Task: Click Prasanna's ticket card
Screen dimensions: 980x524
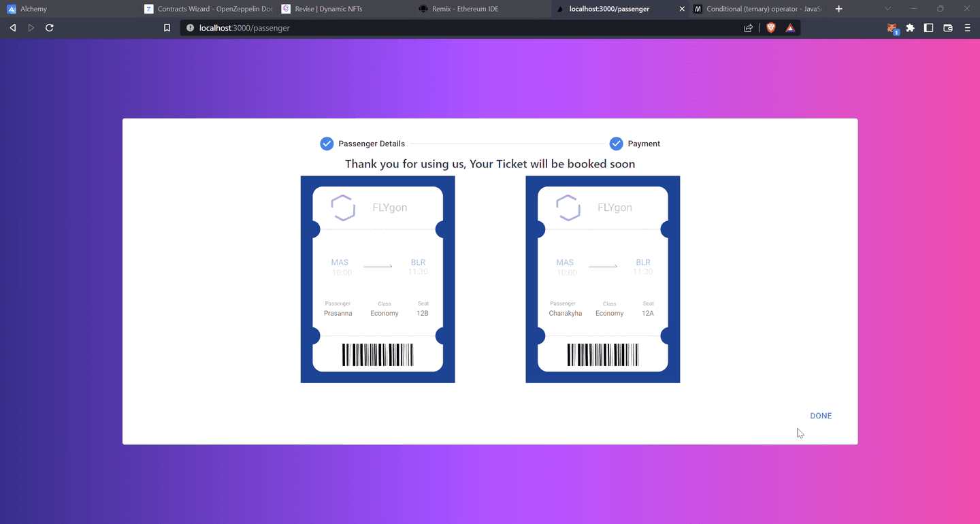Action: (x=378, y=280)
